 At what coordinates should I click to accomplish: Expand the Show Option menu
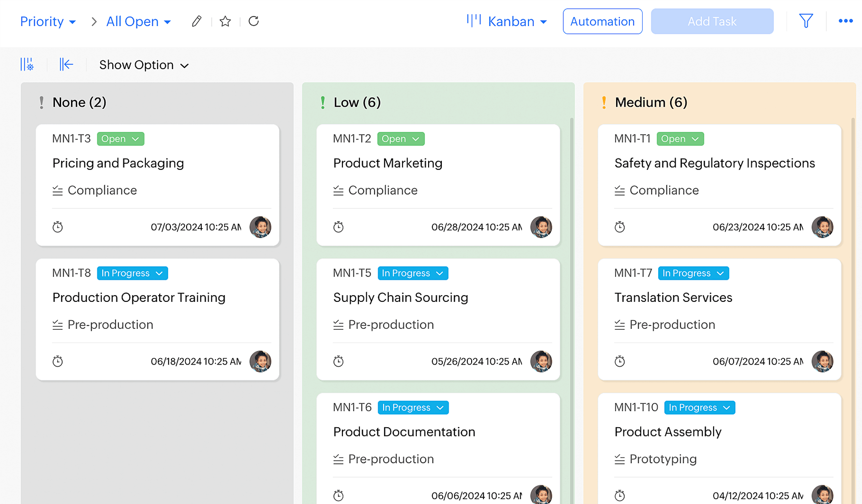(x=144, y=65)
